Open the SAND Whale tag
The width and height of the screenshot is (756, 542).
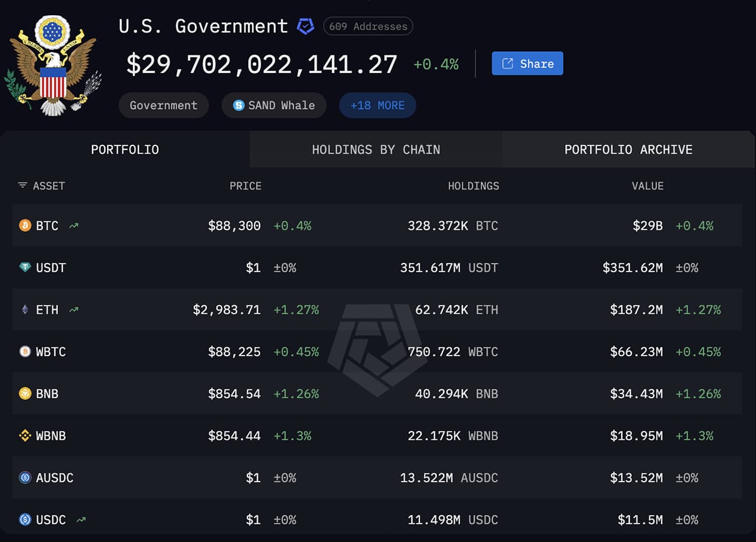click(273, 105)
